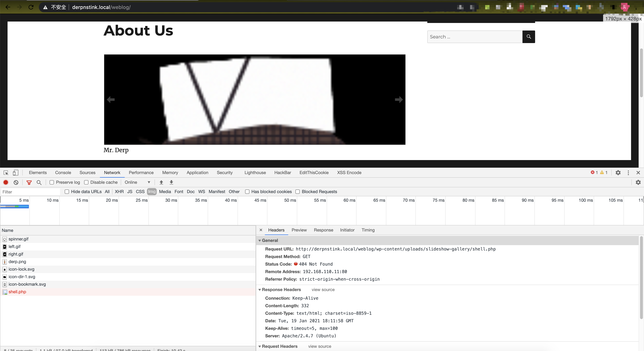Click the not-secure warning triangle icon

[x=45, y=7]
